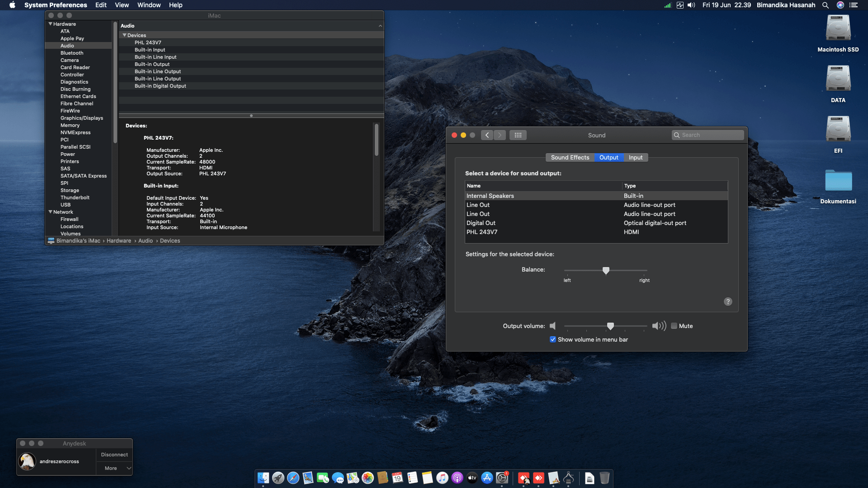The height and width of the screenshot is (488, 868).
Task: Open Safari from the dock
Action: point(293,478)
